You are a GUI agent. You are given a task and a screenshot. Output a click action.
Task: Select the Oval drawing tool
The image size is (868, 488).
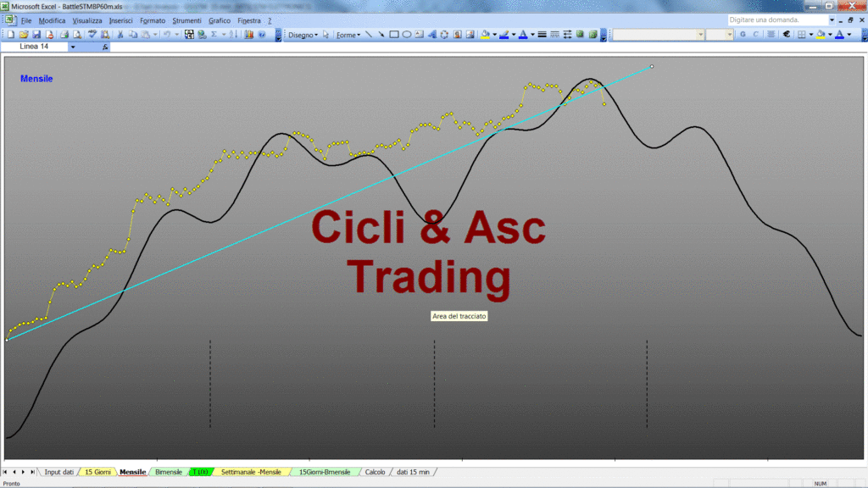[x=407, y=34]
